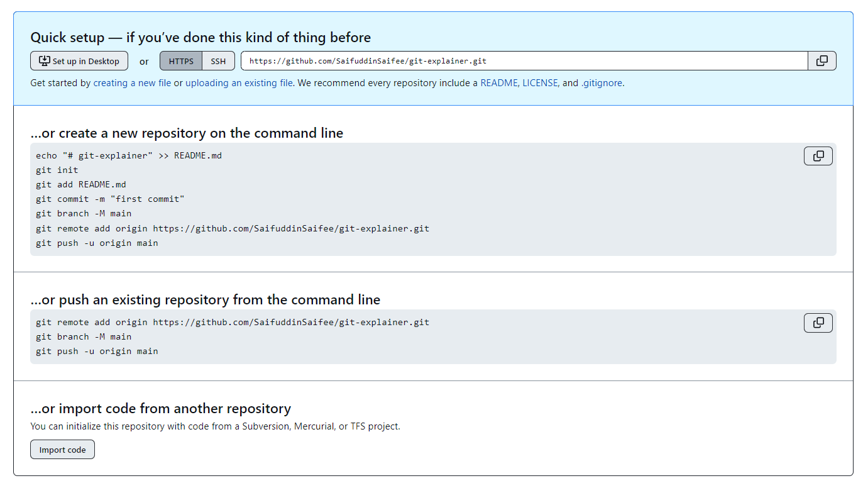Copy the existing repository push commands
This screenshot has height=488, width=868.
(818, 322)
